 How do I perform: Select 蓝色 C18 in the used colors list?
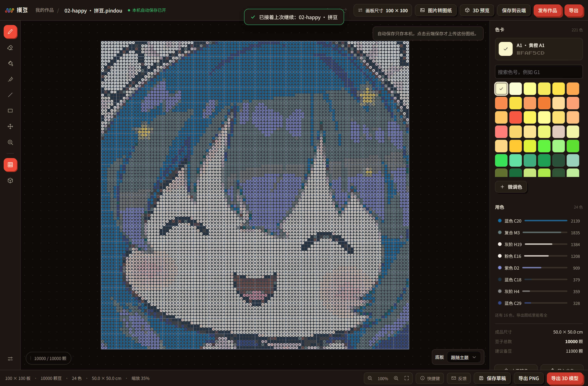click(x=539, y=280)
